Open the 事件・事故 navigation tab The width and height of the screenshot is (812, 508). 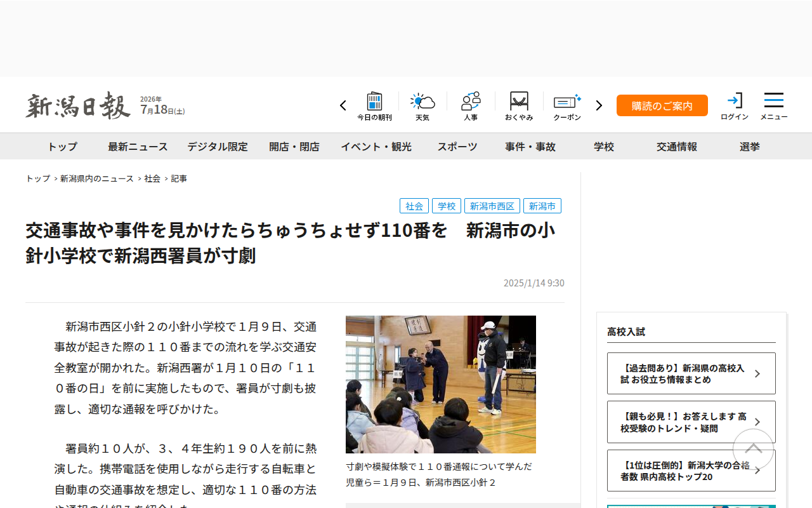point(530,147)
